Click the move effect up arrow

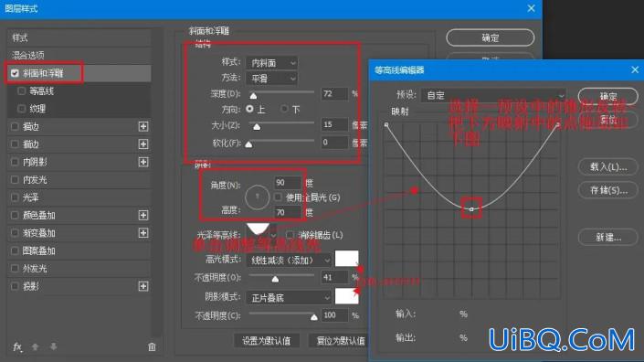tap(36, 346)
